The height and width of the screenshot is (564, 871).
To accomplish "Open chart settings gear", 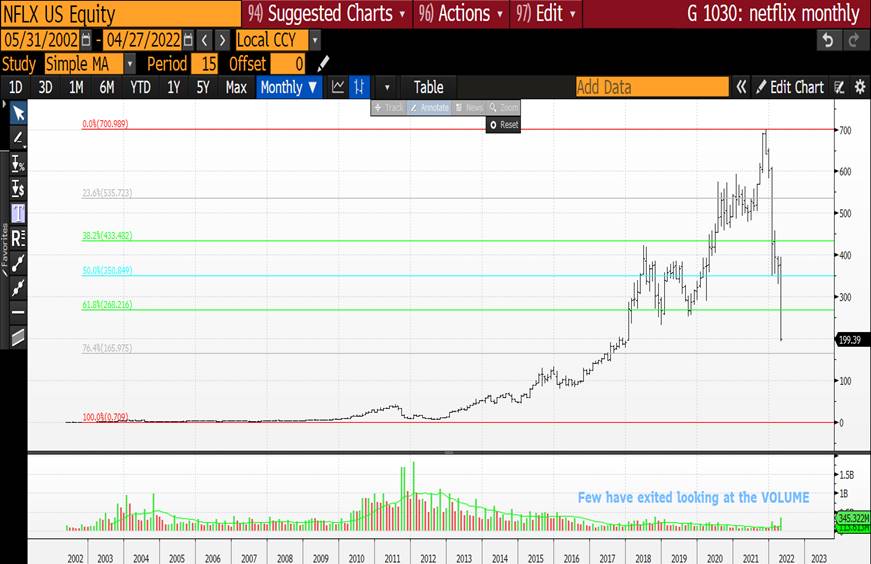I will [x=860, y=87].
